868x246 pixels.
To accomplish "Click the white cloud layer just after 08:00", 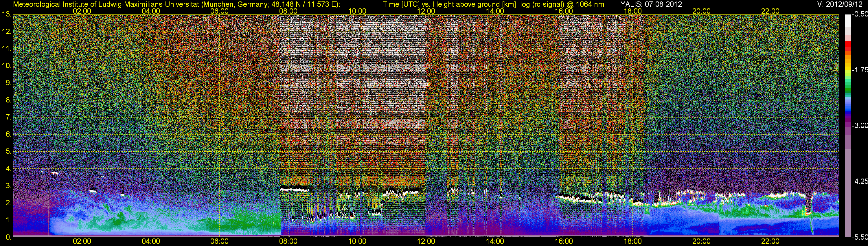I will point(294,190).
